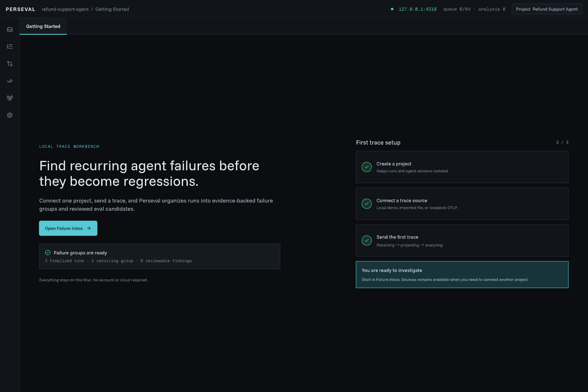Click the Connect a trace source step title
This screenshot has height=392, width=588.
(402, 200)
